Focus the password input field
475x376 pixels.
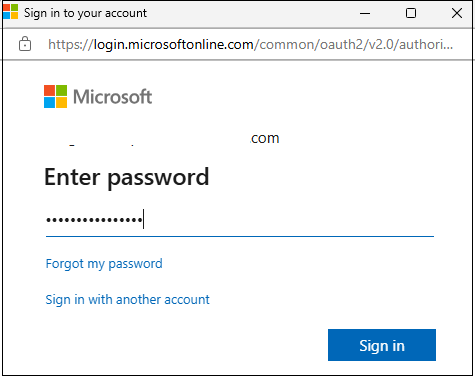(x=240, y=220)
